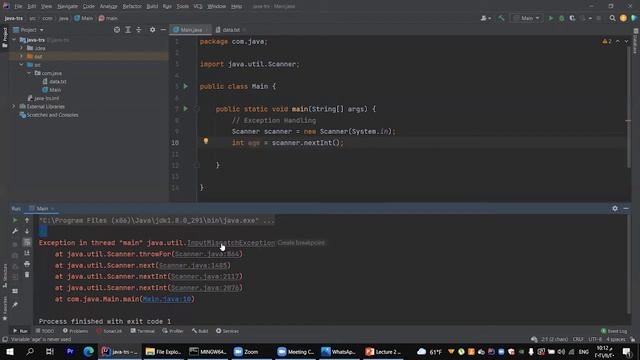This screenshot has width=640, height=360.
Task: Run Main with the toolbar play button
Action: (551, 18)
